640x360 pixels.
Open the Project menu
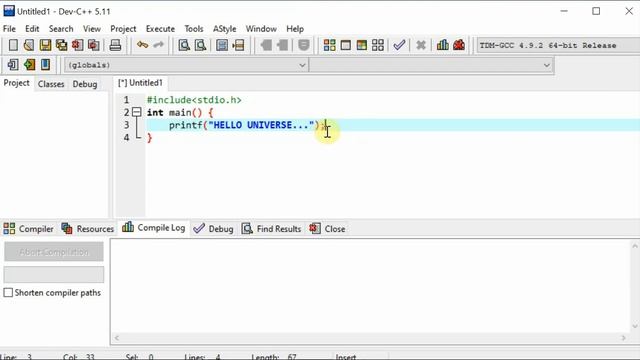[123, 29]
